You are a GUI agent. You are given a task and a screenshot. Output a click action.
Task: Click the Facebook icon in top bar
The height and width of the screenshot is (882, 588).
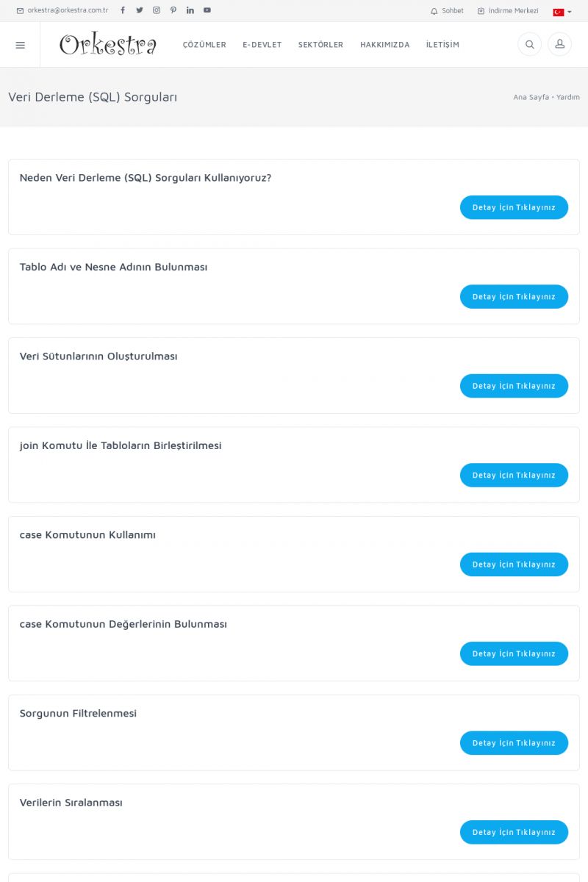coord(123,10)
